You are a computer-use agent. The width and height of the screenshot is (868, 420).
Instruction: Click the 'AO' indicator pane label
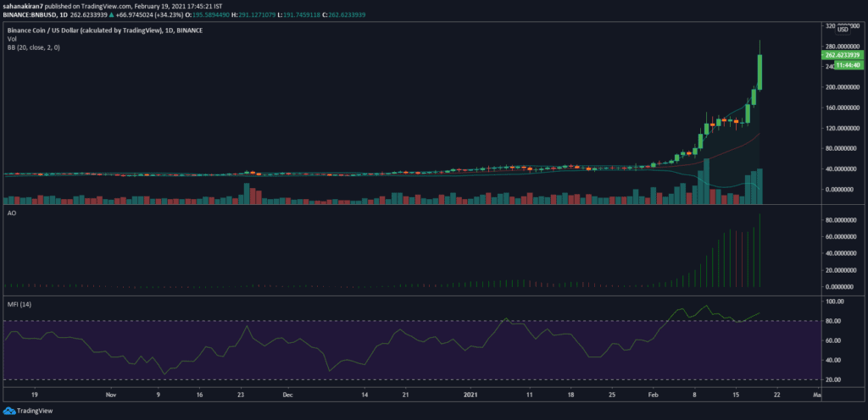coord(11,213)
